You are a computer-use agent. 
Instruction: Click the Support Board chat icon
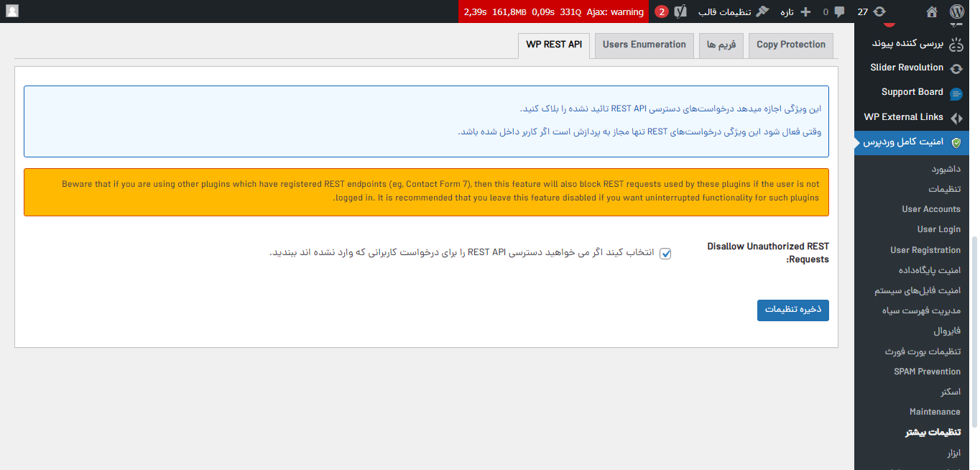tap(956, 93)
